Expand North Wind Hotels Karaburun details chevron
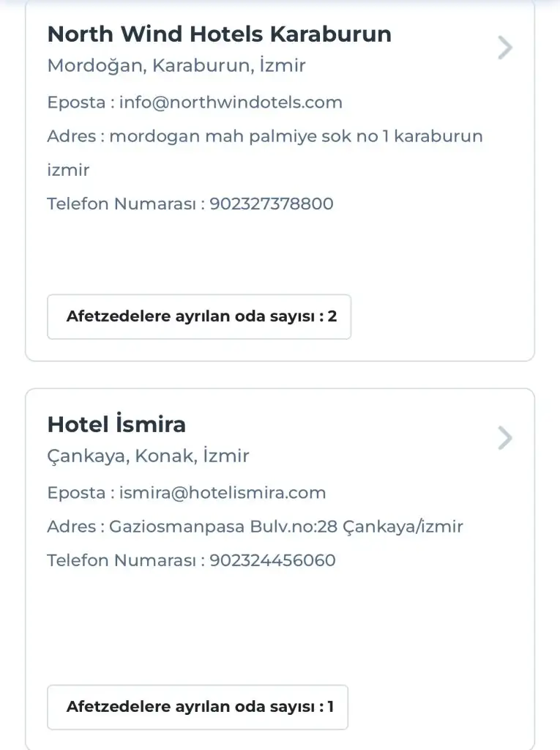560x750 pixels. click(x=504, y=48)
